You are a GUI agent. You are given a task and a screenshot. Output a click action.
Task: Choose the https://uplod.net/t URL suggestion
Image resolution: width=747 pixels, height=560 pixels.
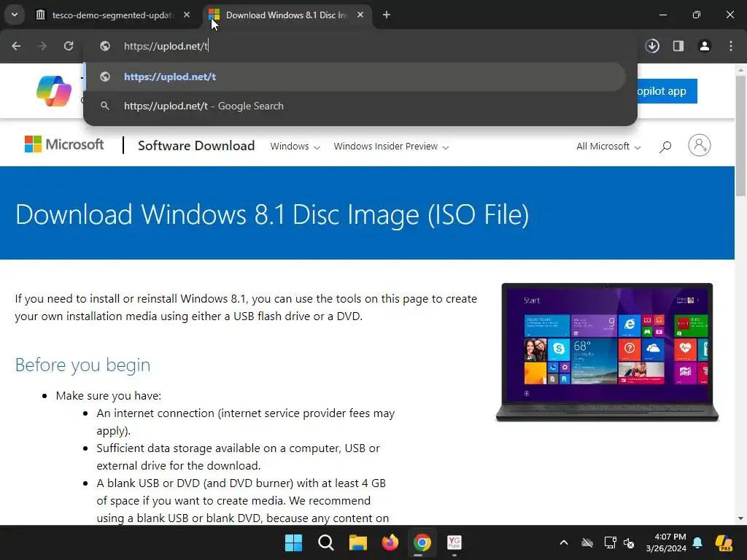[355, 77]
